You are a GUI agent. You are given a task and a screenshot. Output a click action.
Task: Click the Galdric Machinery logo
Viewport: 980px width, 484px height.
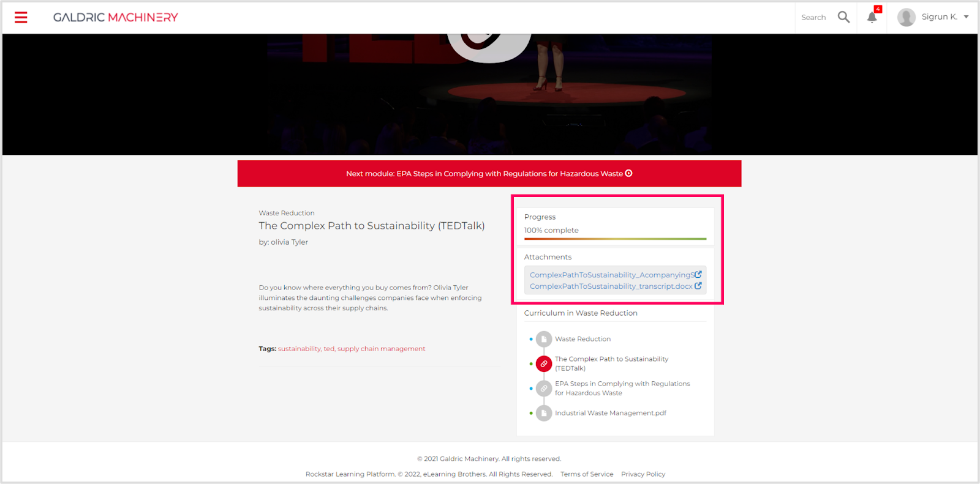coord(116,17)
